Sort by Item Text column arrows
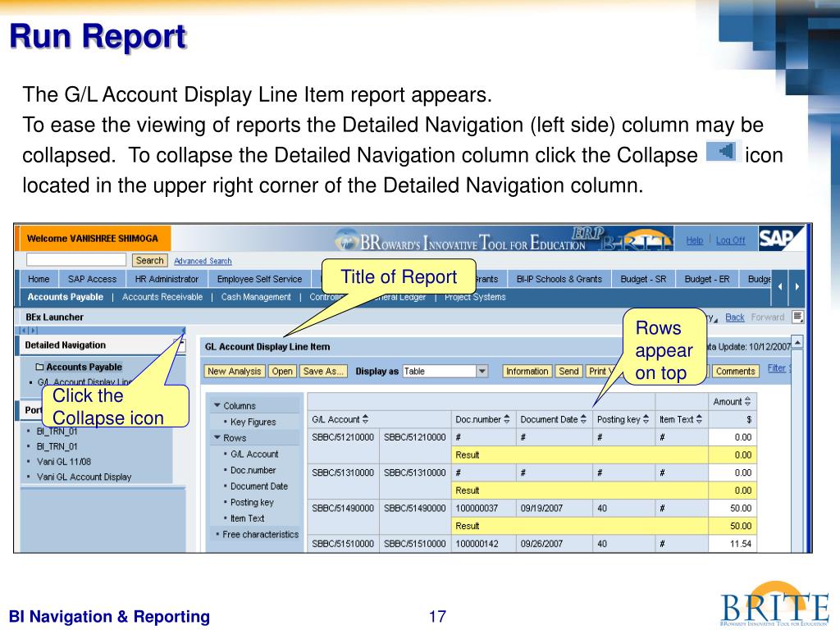The image size is (840, 630). pyautogui.click(x=699, y=419)
